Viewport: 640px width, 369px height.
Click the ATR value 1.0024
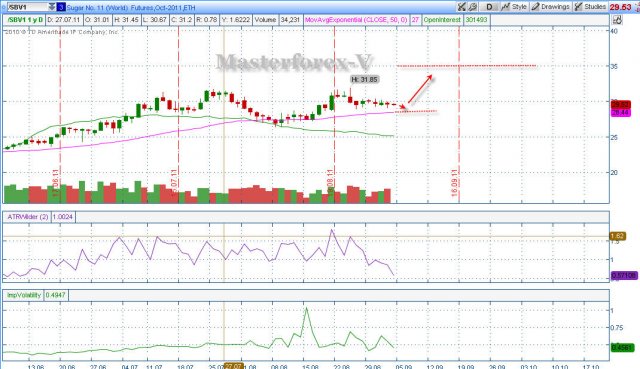click(x=63, y=217)
